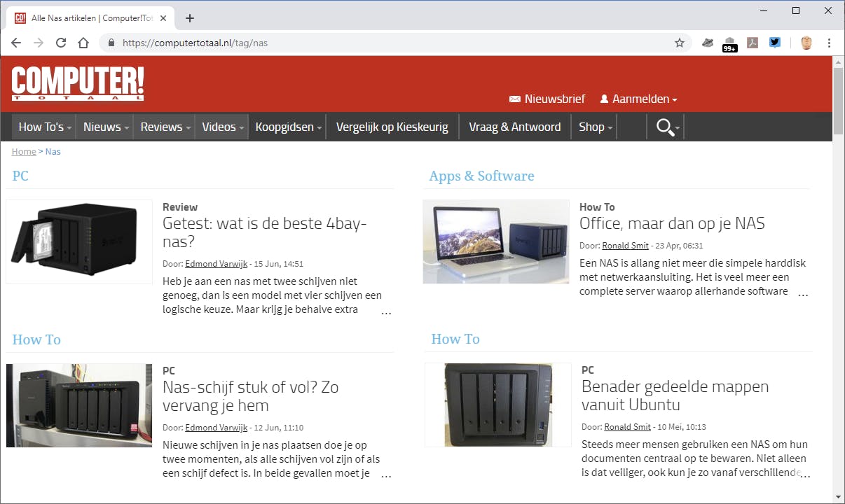Click the vertical scrollbar thumb
Viewport: 845px width, 504px height.
[838, 101]
